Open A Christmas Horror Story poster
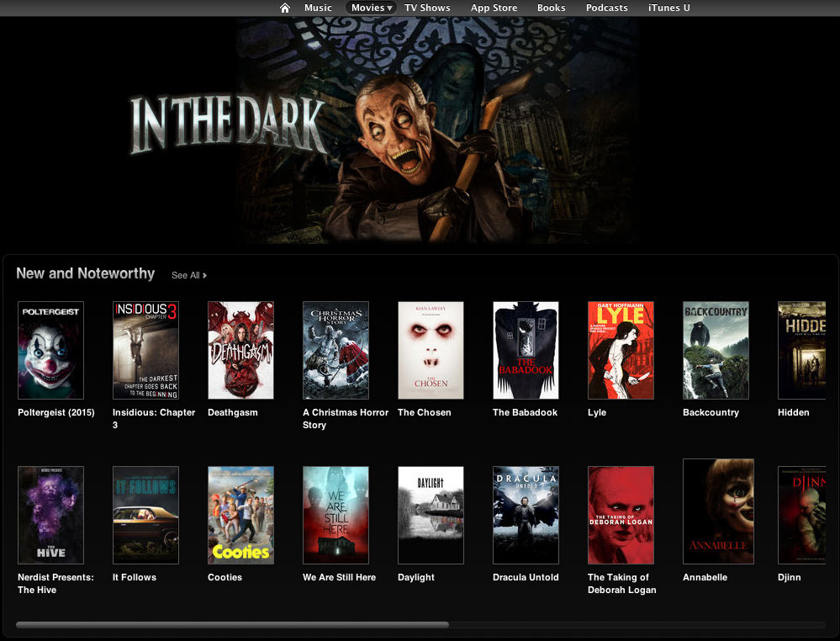Image resolution: width=840 pixels, height=641 pixels. coord(335,350)
